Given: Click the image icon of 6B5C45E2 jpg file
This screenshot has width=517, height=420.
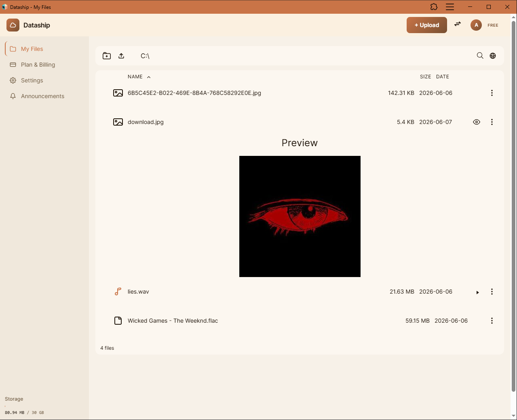Looking at the screenshot, I should click(x=118, y=93).
